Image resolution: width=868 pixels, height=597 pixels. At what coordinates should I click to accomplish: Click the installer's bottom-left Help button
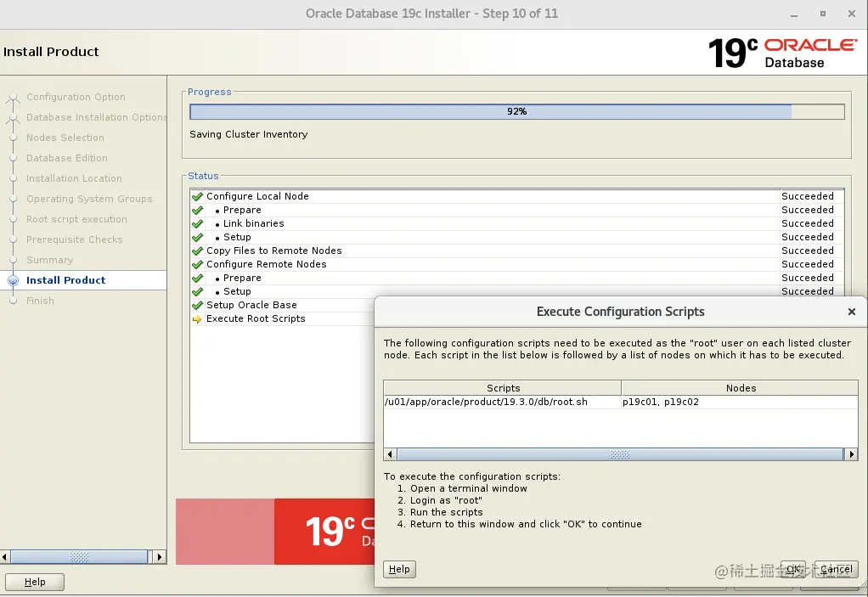[35, 582]
